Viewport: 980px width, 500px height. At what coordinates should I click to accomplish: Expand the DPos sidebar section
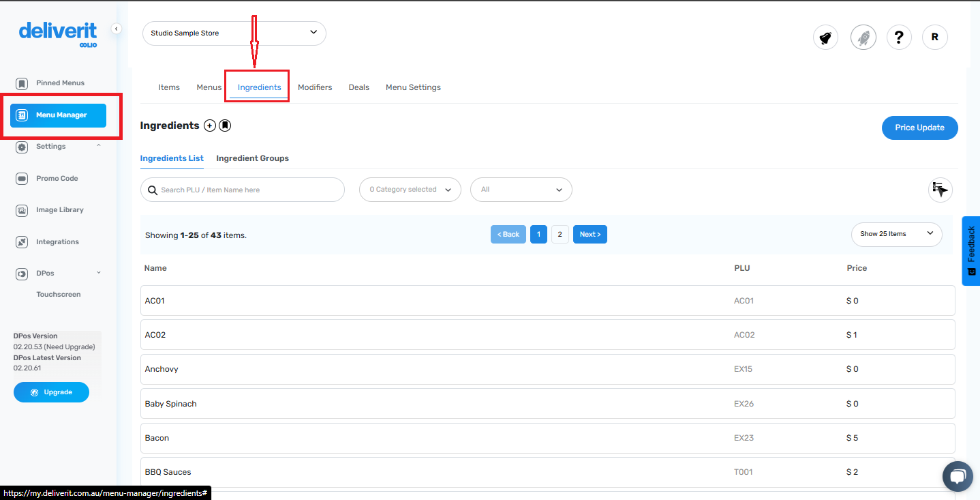click(98, 273)
